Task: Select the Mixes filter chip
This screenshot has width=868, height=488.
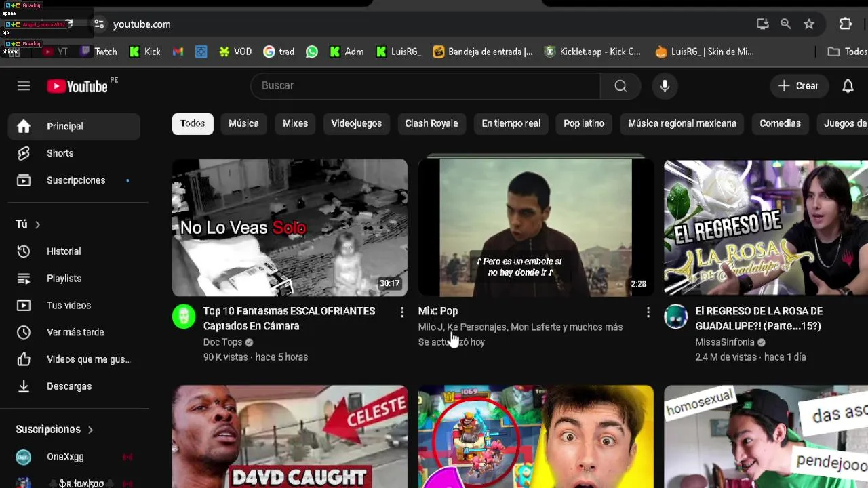Action: [x=295, y=123]
